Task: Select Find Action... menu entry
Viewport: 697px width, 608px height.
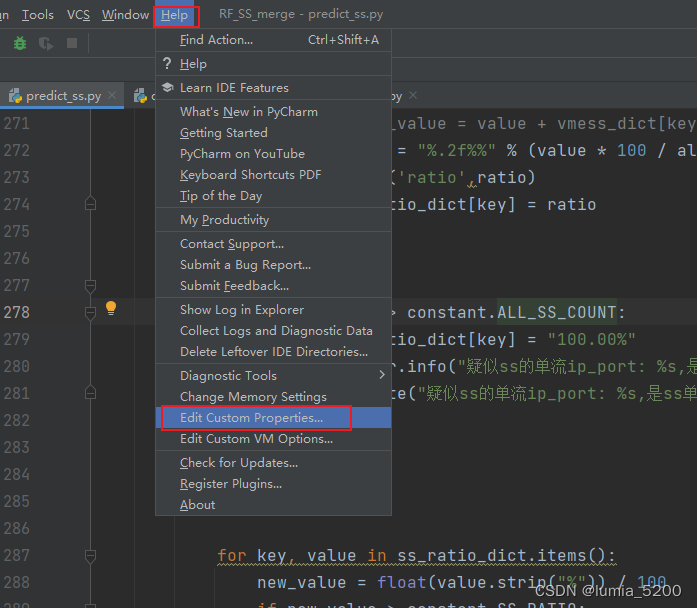Action: [273, 40]
